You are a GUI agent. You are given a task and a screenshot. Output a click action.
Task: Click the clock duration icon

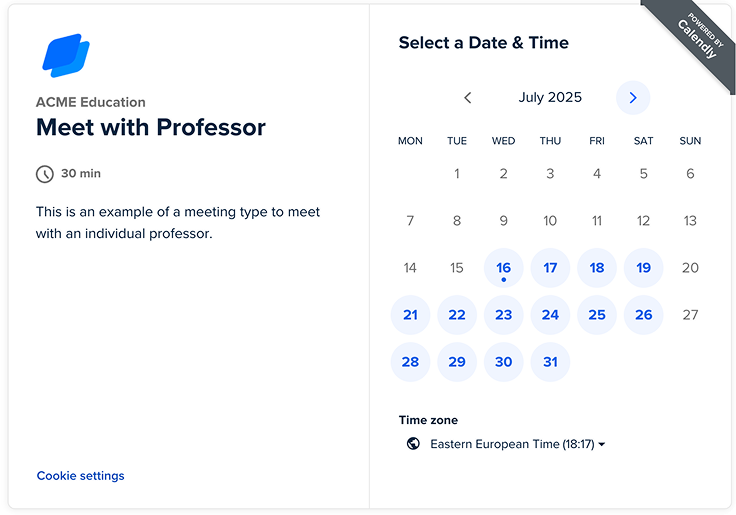pos(45,174)
